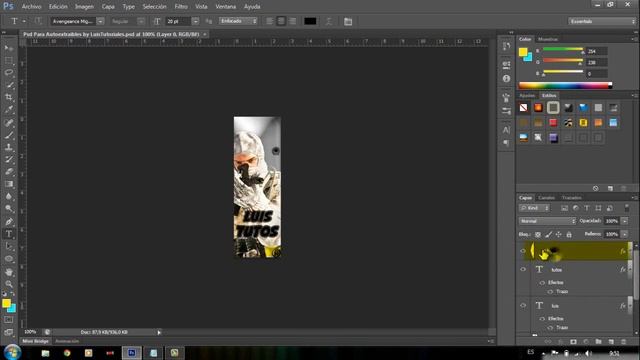Select the Healing Brush tool
This screenshot has height=360, width=640.
pos(9,122)
